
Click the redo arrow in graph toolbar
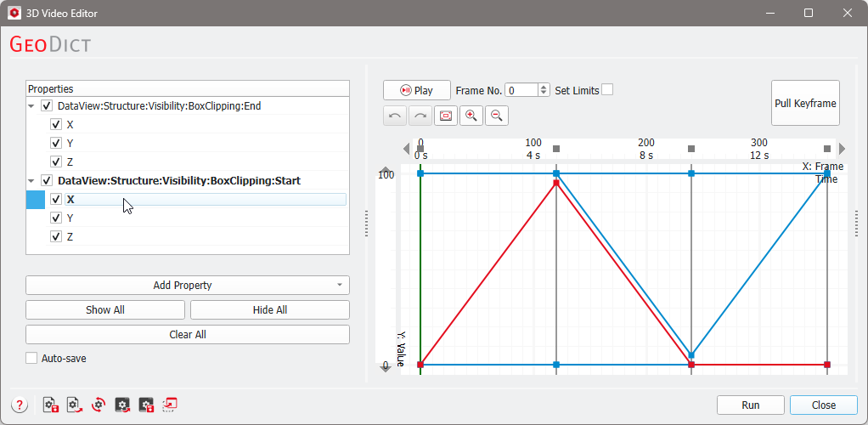click(x=420, y=116)
